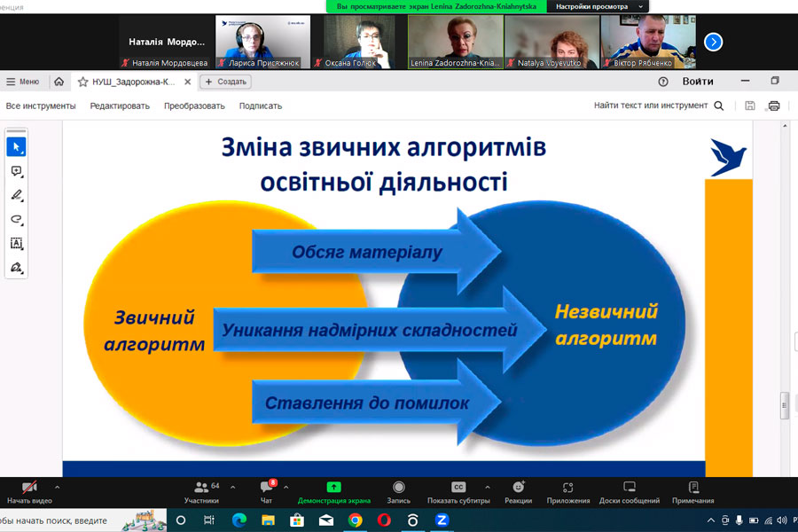
Task: Open Task View on the taskbar
Action: tap(209, 520)
